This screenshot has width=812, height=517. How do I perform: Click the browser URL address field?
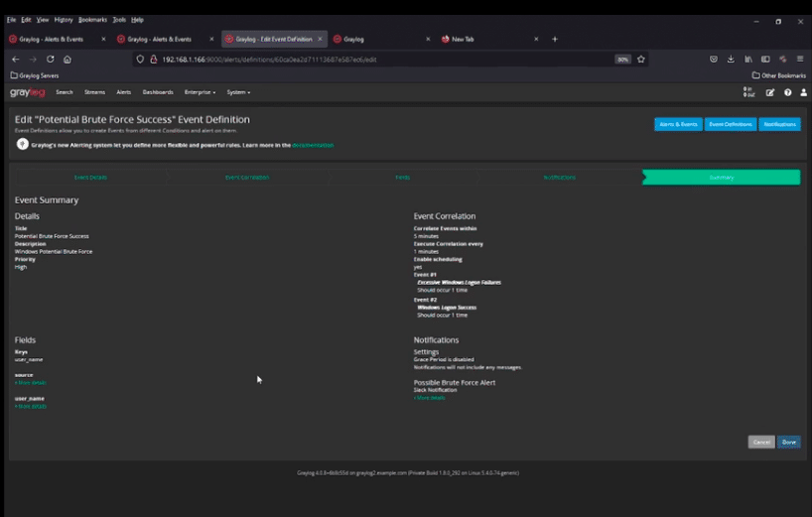click(377, 59)
